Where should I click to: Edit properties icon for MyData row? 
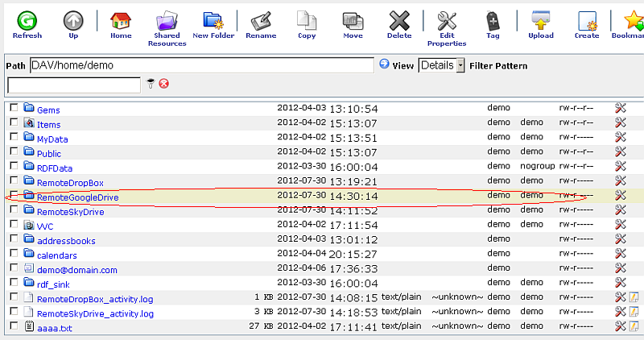click(621, 138)
